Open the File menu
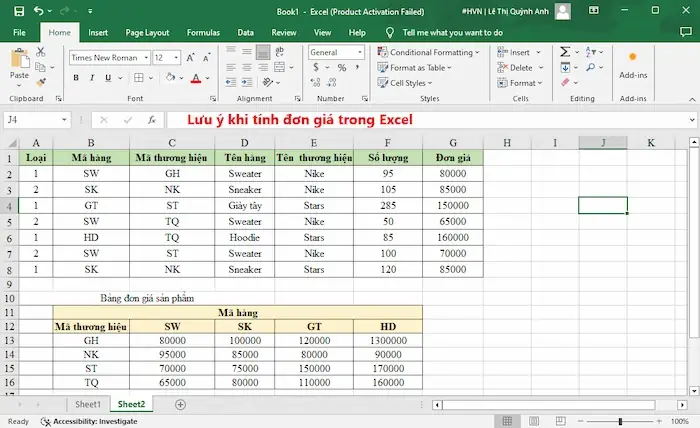700x428 pixels. coord(19,33)
